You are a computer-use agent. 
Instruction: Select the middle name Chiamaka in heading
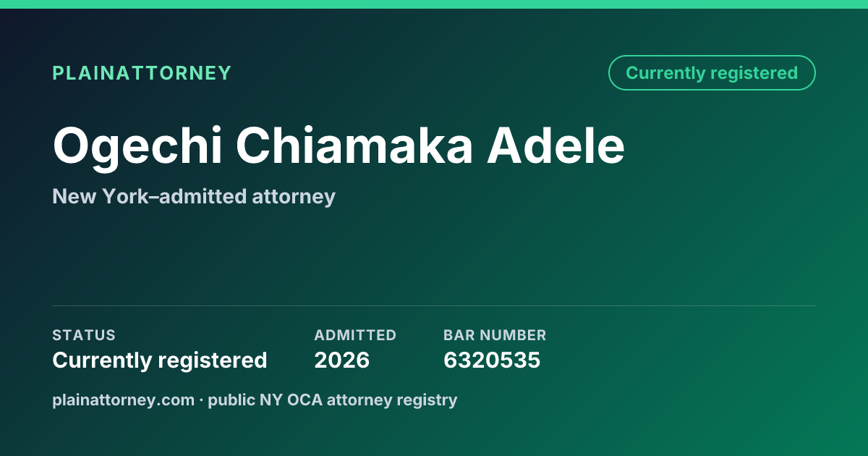tap(354, 145)
